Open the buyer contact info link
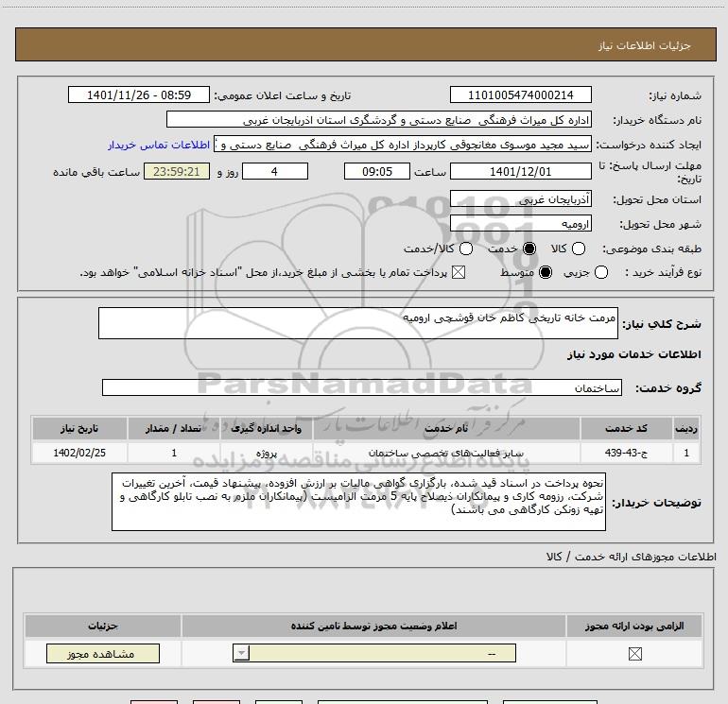 point(159,145)
